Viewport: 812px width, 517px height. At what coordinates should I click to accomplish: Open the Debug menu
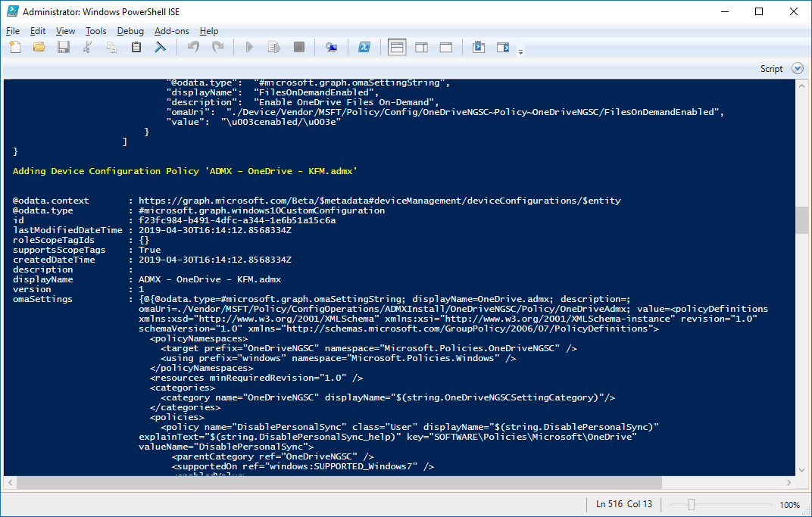[130, 31]
